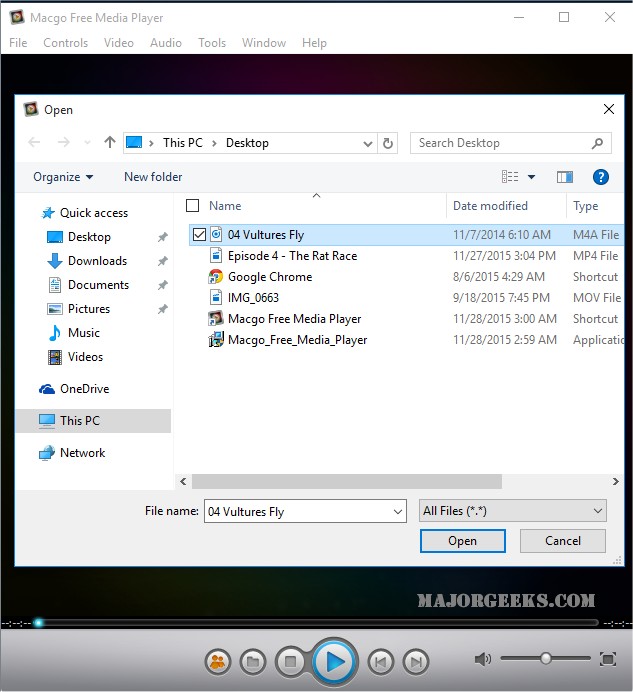Select the IMG_0663 file
Screen dimensions: 633x692
253,298
